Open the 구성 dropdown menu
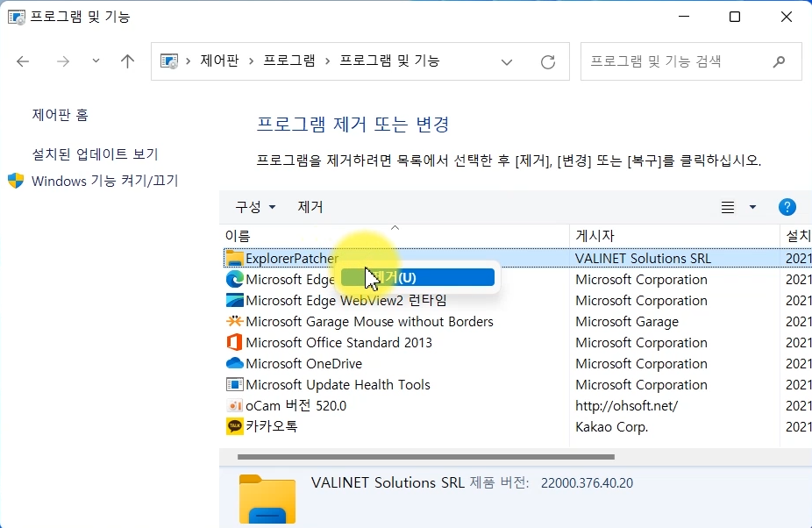Screen dimensions: 812x528 tap(255, 207)
